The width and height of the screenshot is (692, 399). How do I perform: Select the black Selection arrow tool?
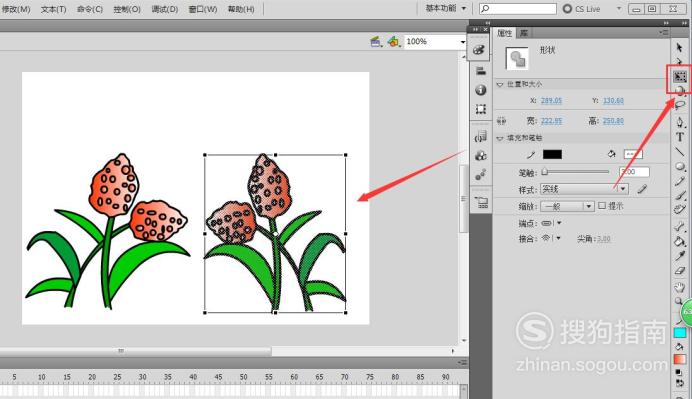pyautogui.click(x=680, y=47)
